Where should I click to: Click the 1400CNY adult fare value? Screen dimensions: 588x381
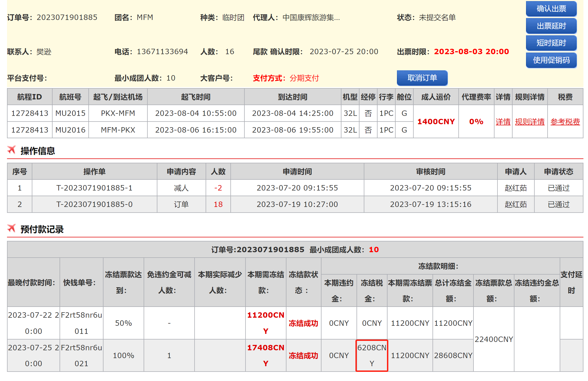[x=436, y=122]
